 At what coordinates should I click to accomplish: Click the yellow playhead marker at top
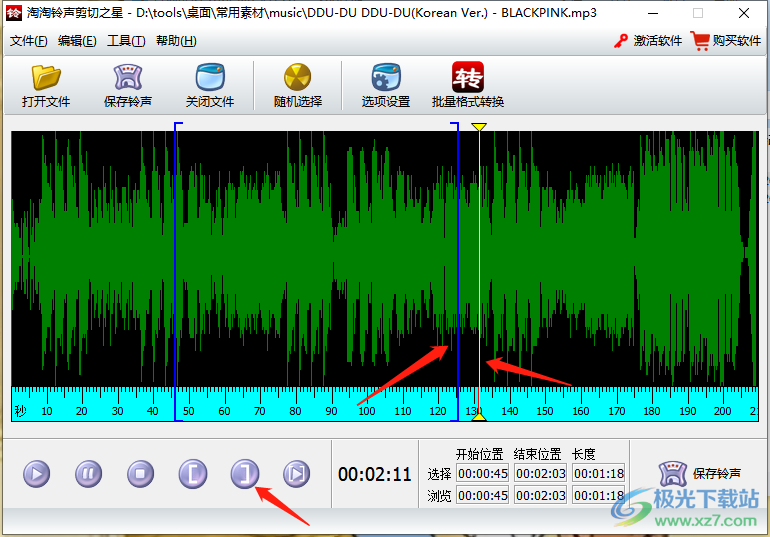pyautogui.click(x=479, y=127)
